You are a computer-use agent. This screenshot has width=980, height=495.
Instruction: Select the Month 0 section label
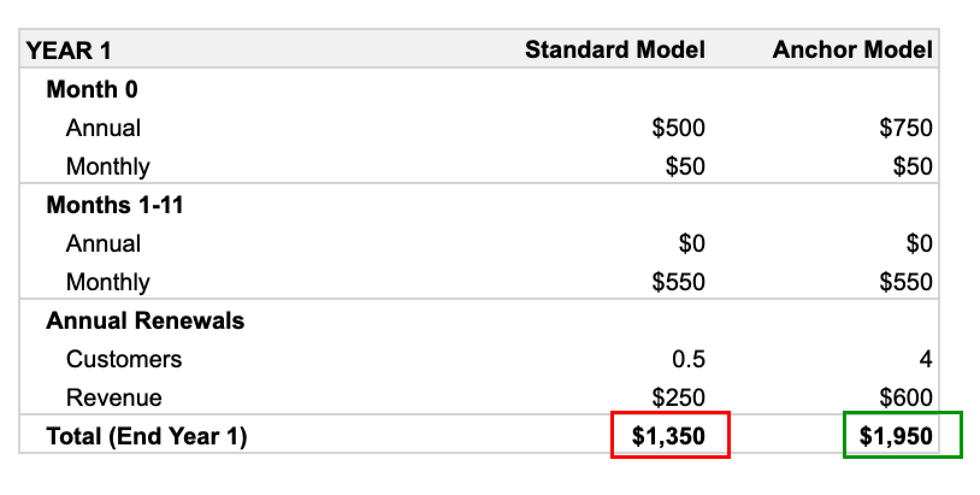click(92, 89)
